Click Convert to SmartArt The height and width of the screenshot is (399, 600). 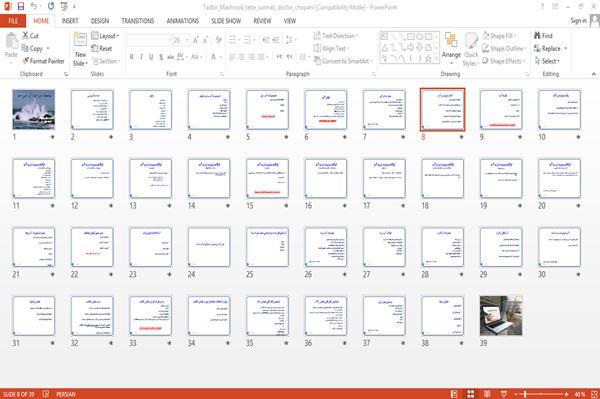tap(343, 61)
